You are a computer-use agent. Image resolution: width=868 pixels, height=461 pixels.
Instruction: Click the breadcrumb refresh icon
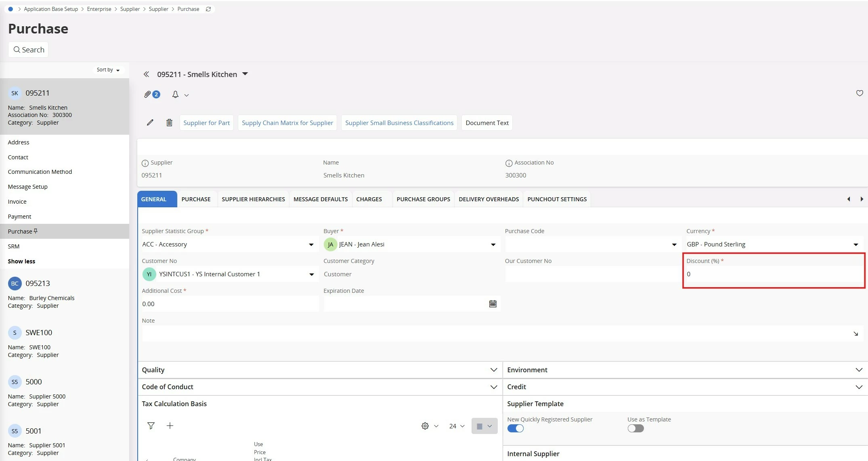pyautogui.click(x=208, y=9)
